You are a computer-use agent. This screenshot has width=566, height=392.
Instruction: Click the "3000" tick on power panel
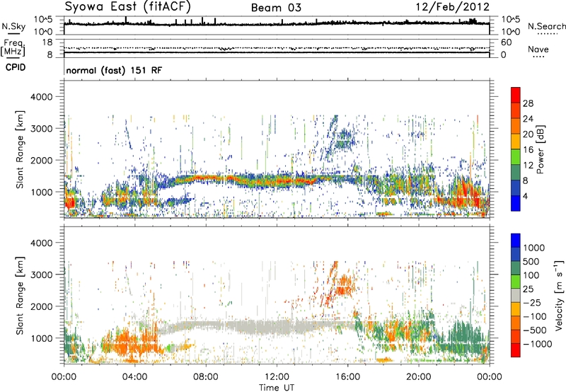[x=43, y=129]
